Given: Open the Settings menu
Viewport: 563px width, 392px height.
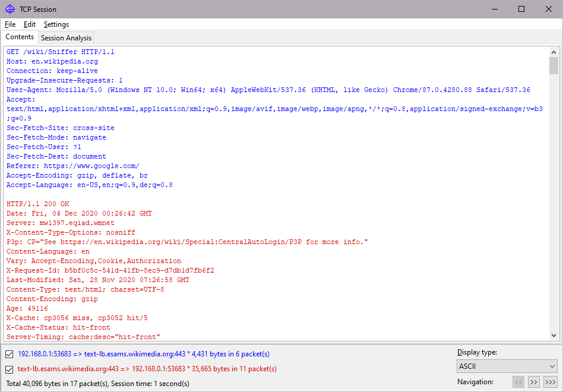Looking at the screenshot, I should click(x=56, y=24).
